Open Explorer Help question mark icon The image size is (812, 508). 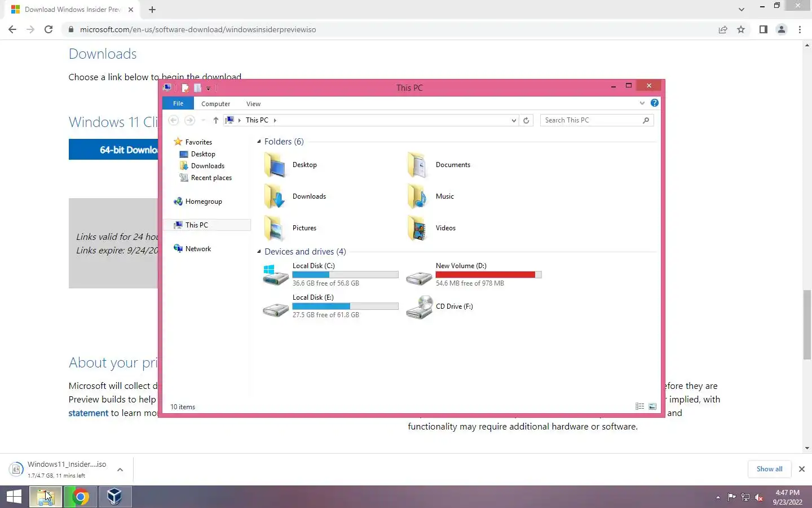point(654,103)
